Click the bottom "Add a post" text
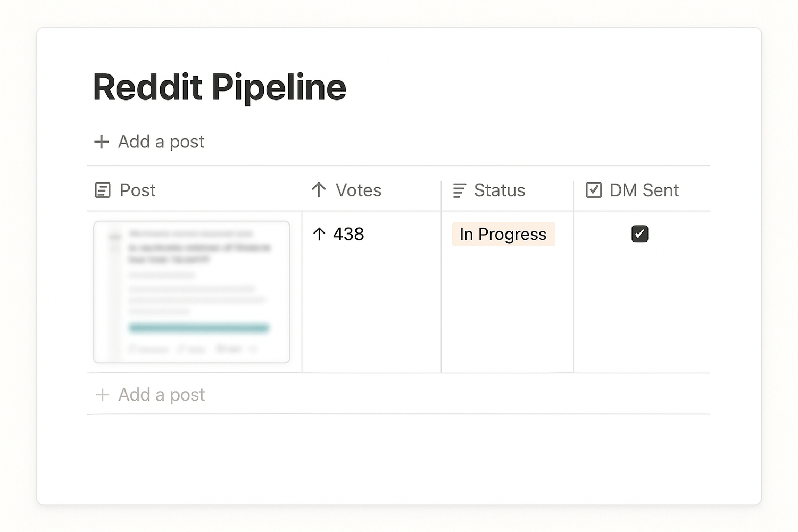Image resolution: width=798 pixels, height=532 pixels. [x=161, y=395]
